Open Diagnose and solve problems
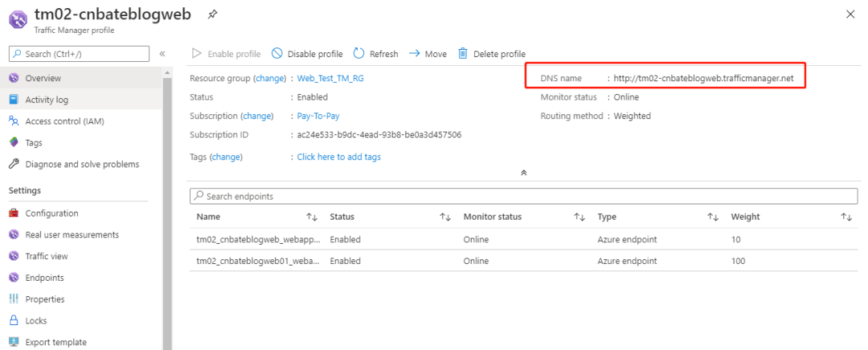 pos(81,164)
